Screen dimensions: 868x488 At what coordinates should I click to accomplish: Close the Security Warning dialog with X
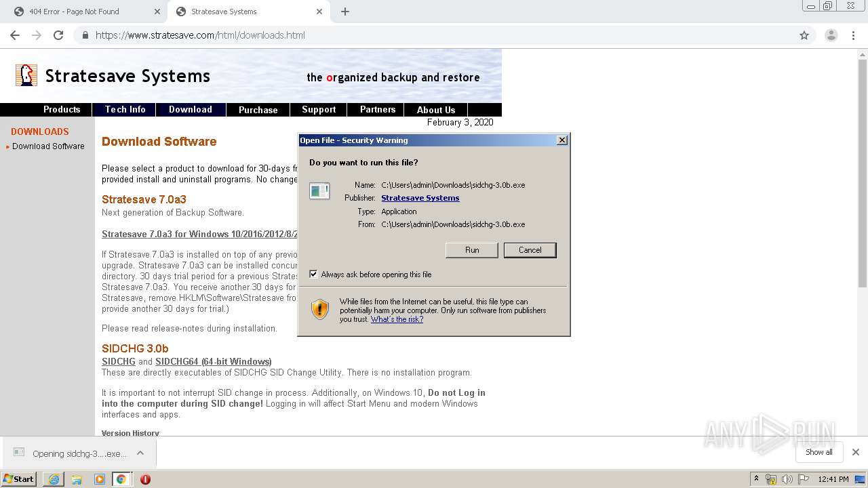coord(561,140)
